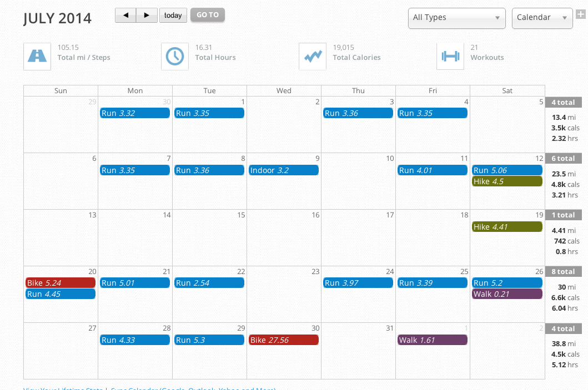This screenshot has height=390, width=588.
Task: Click the road Total mi icon
Action: [37, 57]
